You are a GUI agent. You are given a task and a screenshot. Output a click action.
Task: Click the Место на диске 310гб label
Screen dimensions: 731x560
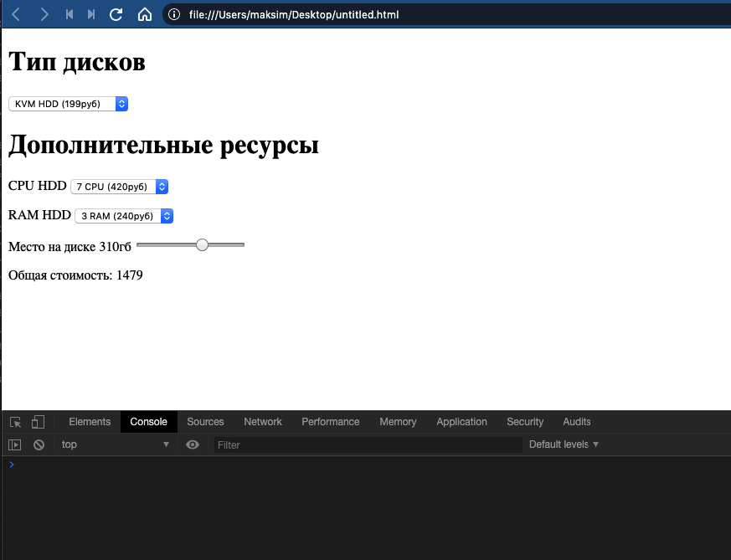70,246
